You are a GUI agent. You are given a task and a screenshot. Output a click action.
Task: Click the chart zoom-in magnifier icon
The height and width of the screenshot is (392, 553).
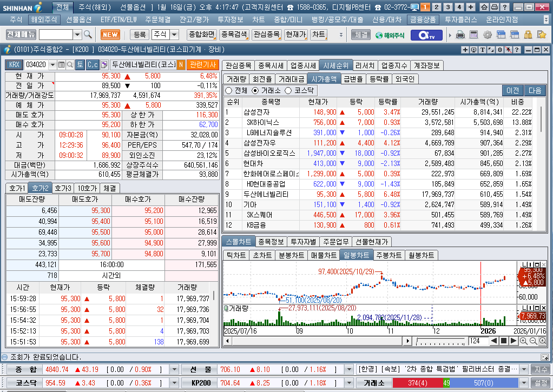[524, 341]
